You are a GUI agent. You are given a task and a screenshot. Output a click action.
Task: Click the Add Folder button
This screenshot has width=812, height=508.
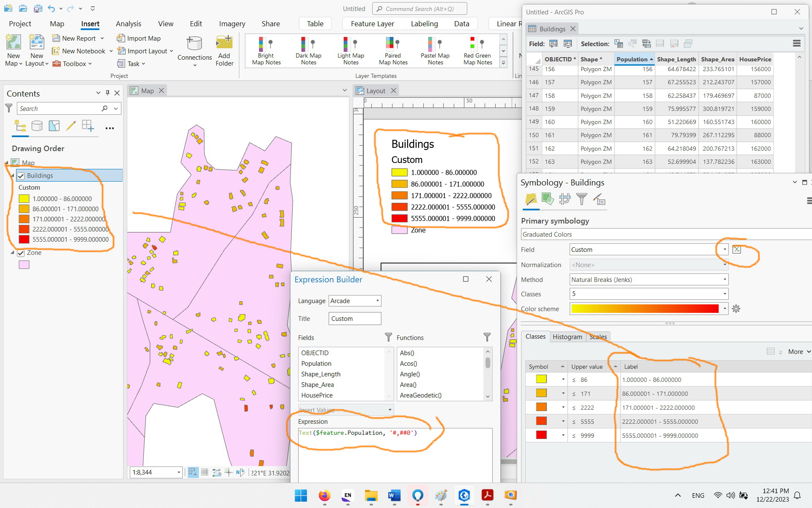[x=224, y=50]
